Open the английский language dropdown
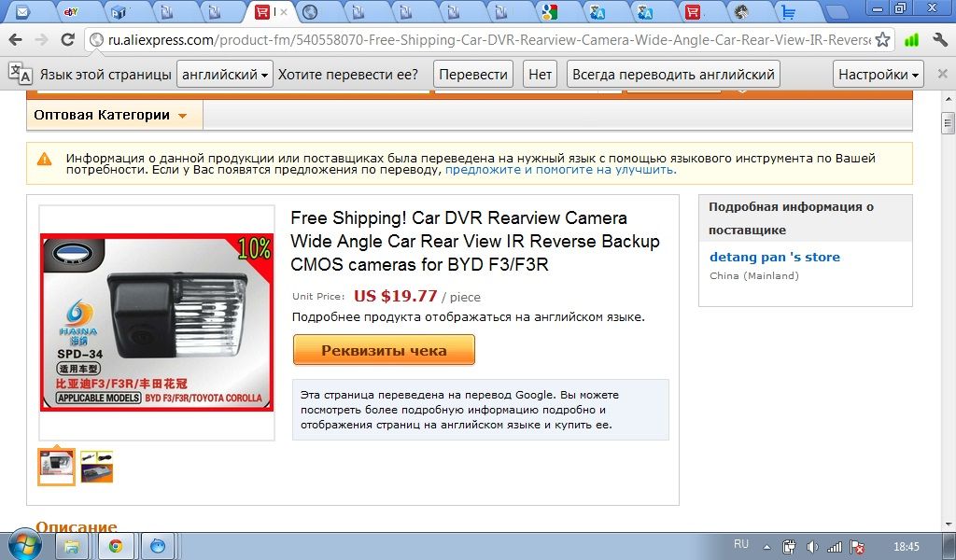This screenshot has height=560, width=956. tap(224, 75)
